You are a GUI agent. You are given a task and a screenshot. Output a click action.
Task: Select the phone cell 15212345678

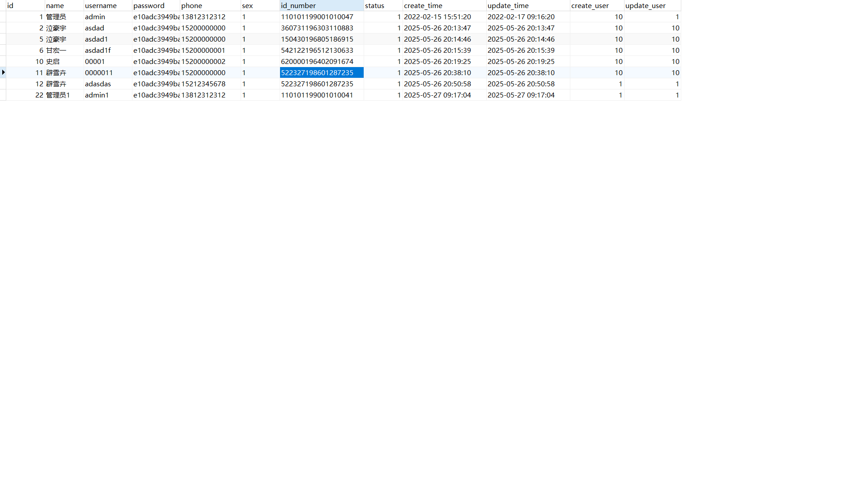[204, 84]
